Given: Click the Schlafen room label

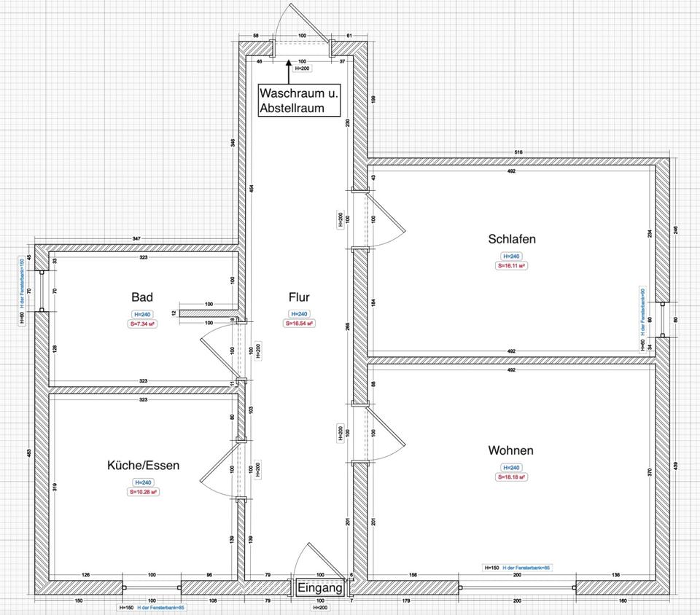Looking at the screenshot, I should point(512,239).
